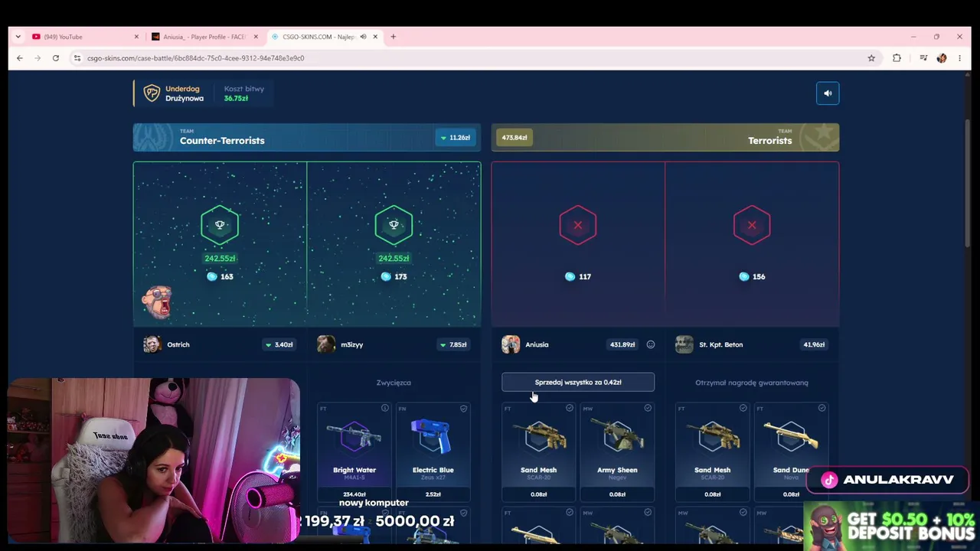Click m3izyy's 7.85zł value badge
Viewport: 980px width, 551px height.
tap(452, 344)
